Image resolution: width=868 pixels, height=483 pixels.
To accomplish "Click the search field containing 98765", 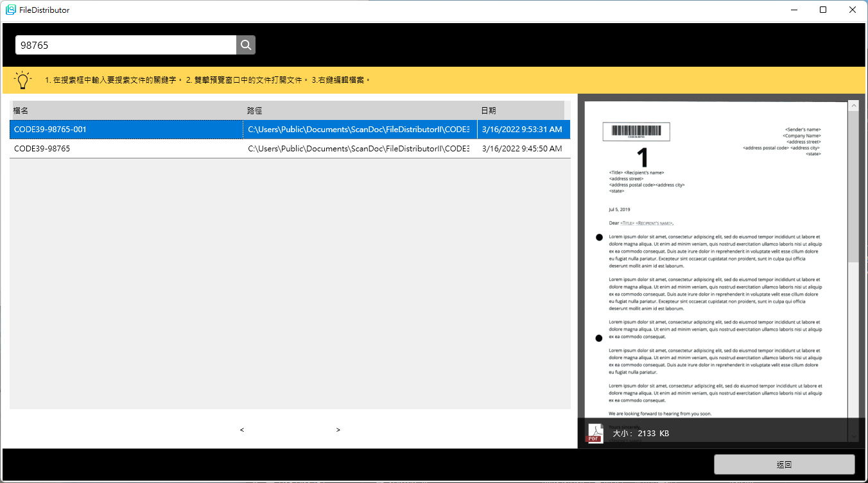I will tap(126, 45).
